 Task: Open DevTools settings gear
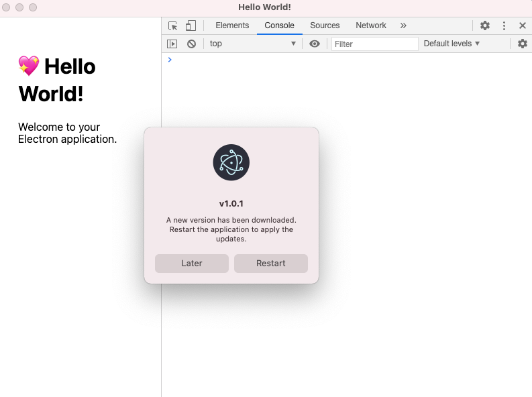[485, 25]
